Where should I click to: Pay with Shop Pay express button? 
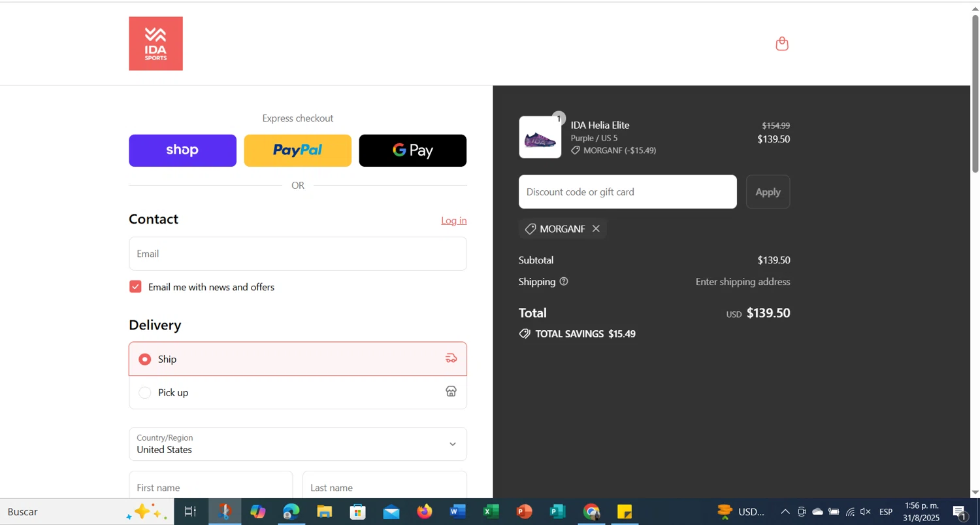tap(182, 150)
